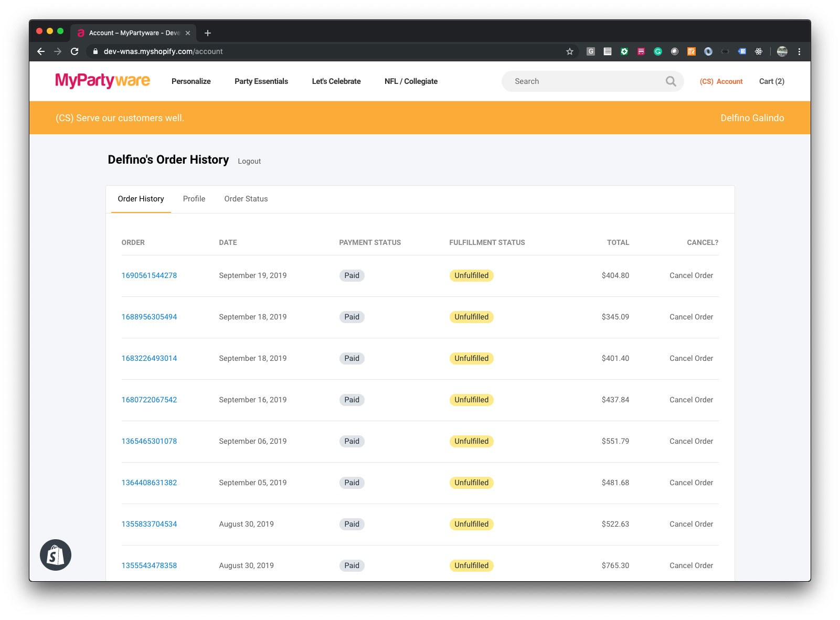Open the Shopify chat bubble icon

[x=56, y=555]
